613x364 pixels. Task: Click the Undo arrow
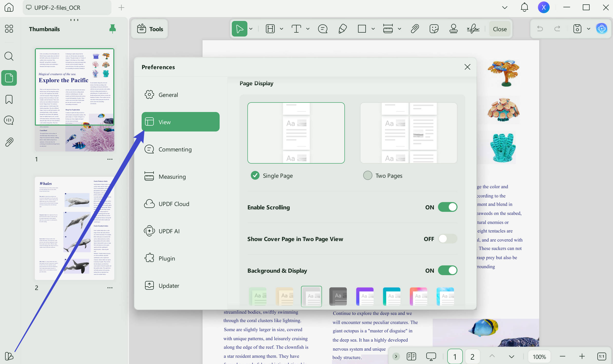[x=540, y=29]
